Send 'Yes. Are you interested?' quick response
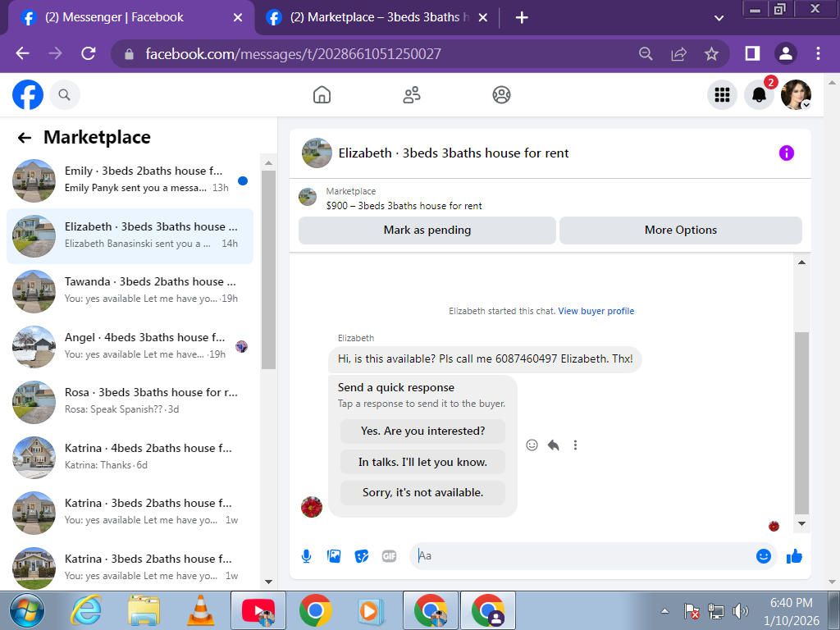The image size is (840, 630). [422, 431]
